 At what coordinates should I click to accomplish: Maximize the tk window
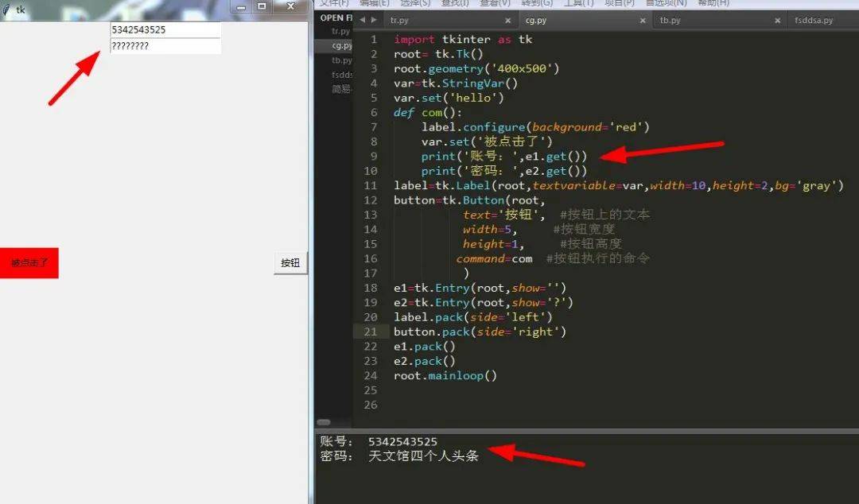tap(262, 6)
